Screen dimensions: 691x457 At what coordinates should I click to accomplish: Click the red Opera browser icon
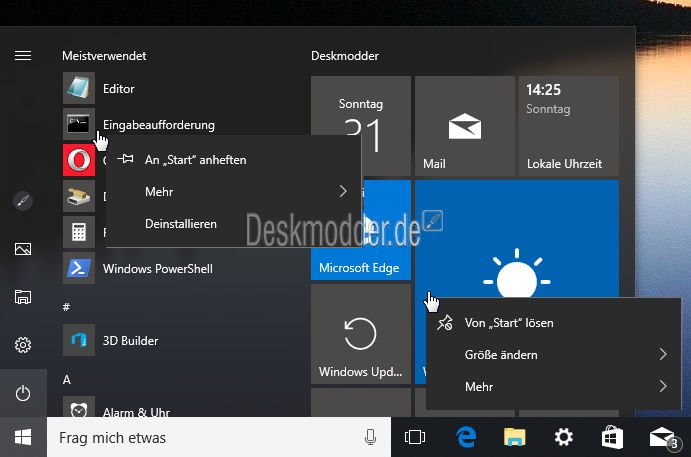(79, 160)
